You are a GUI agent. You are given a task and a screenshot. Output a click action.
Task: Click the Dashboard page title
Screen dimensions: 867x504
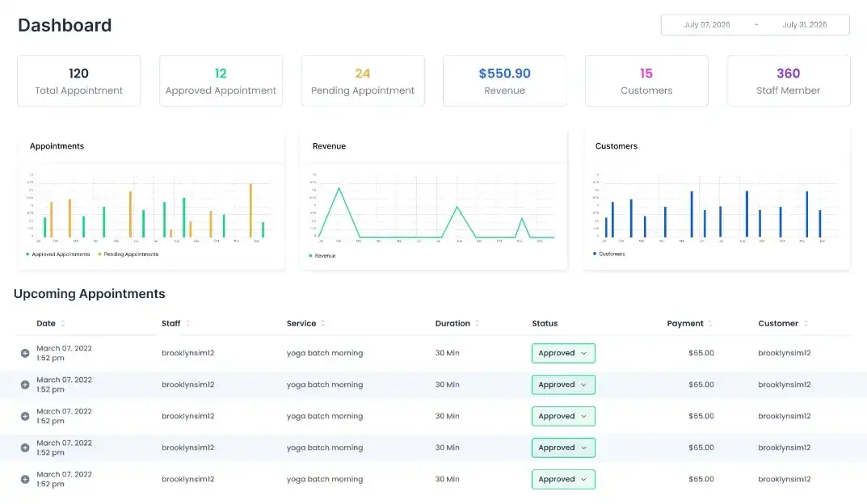[x=65, y=25]
